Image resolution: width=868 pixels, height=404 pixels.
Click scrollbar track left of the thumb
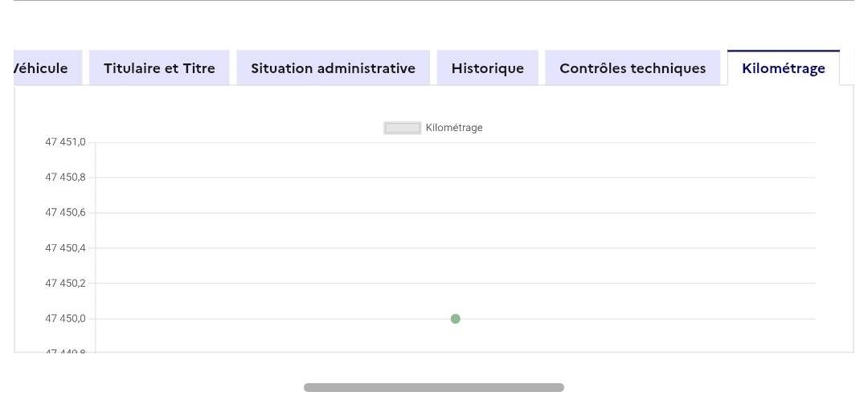[161, 387]
